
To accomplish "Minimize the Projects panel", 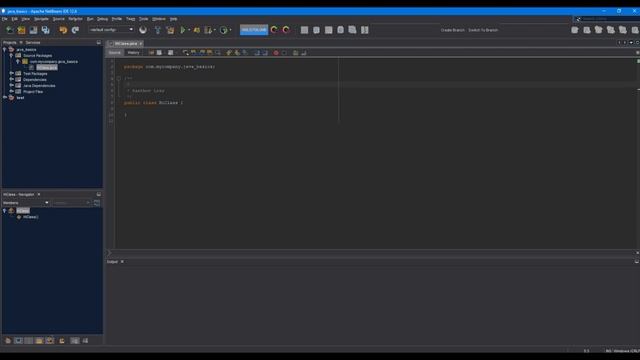I will pyautogui.click(x=98, y=42).
